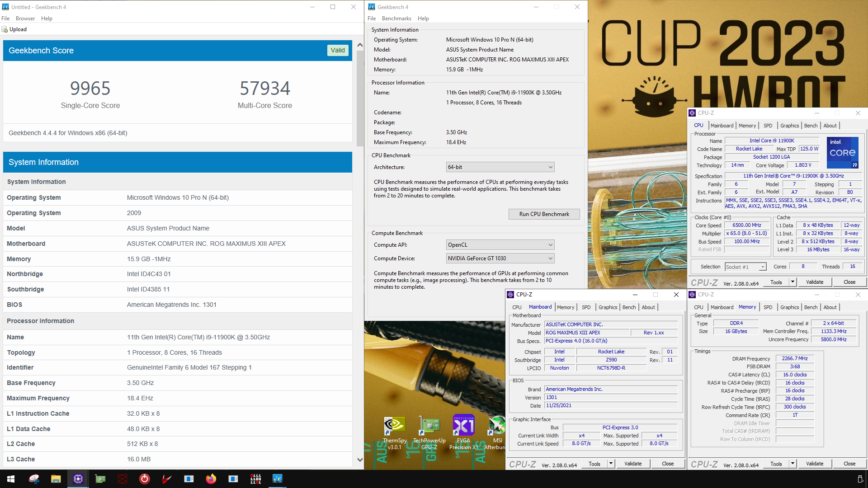
Task: Expand Tools arrow in CPU-Z Mainboard window
Action: (x=611, y=464)
